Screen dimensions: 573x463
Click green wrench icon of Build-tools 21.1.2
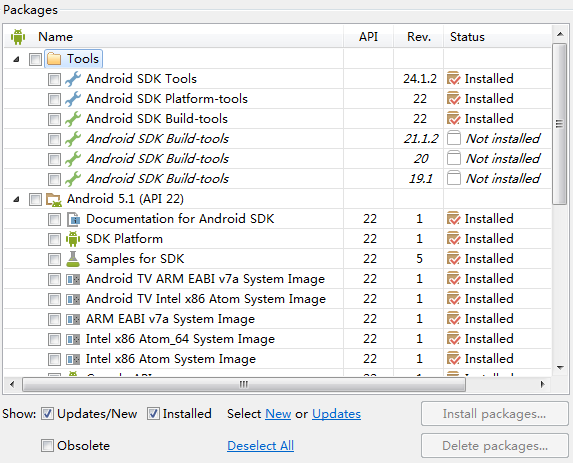click(73, 139)
